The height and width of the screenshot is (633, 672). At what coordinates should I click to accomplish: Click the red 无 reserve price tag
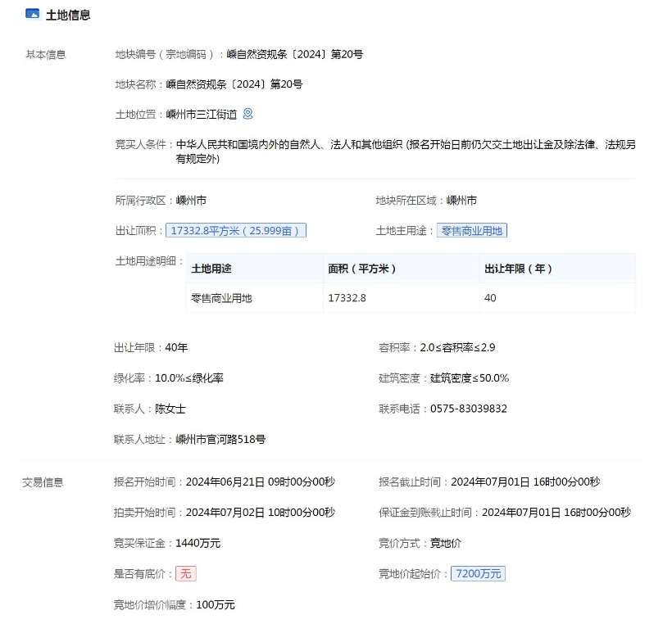click(186, 573)
